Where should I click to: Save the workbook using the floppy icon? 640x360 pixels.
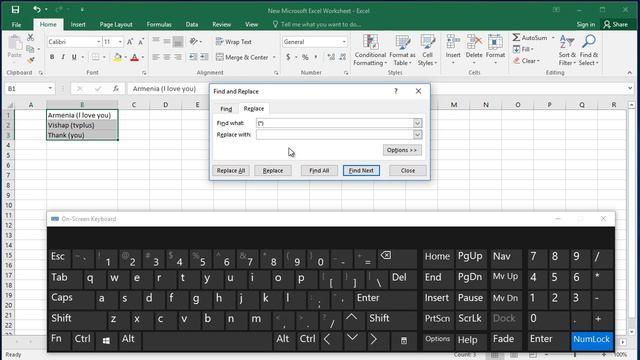[15, 9]
